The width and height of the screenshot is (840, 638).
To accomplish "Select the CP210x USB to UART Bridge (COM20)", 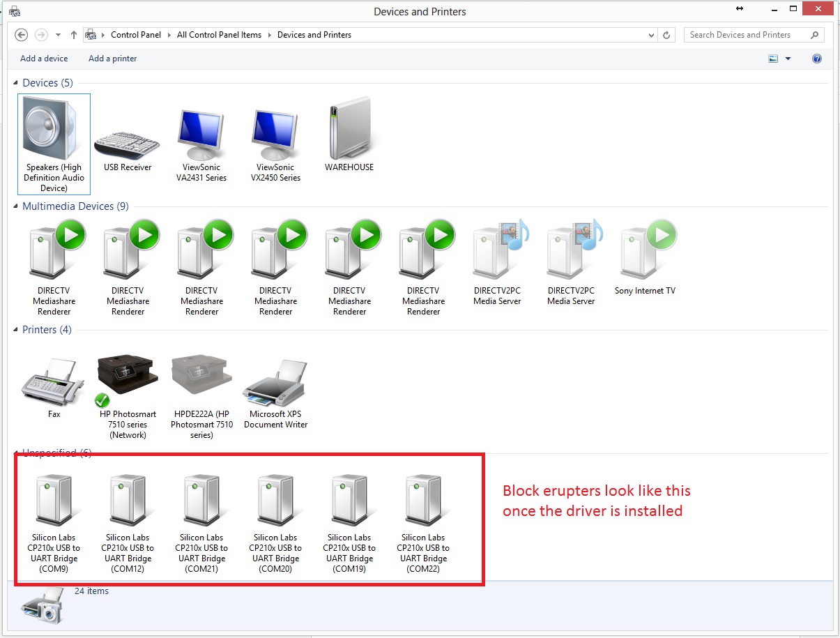I will (x=275, y=523).
